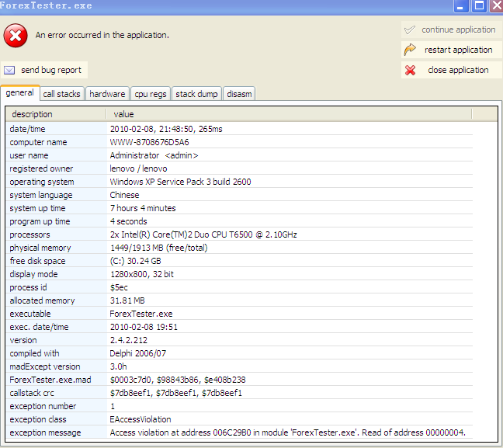Choose continue application
Screen dimensions: 503x448
coord(451,30)
